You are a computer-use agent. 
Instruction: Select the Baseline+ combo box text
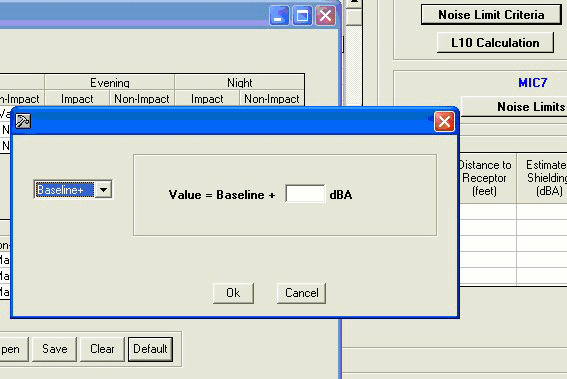tap(64, 190)
